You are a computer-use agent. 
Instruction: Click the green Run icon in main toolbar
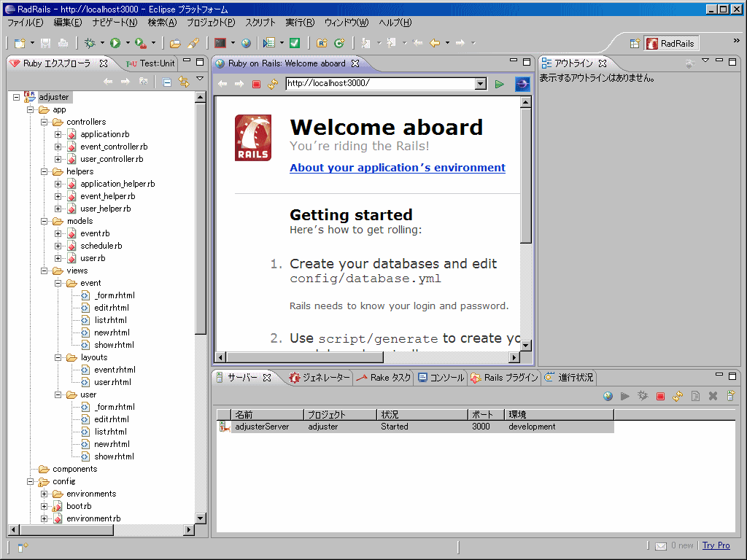(x=115, y=43)
